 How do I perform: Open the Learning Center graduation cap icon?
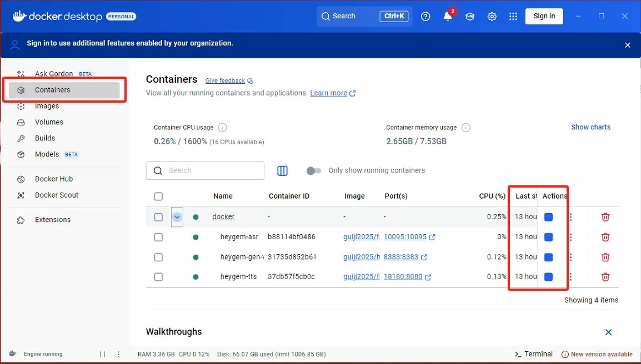click(x=470, y=16)
